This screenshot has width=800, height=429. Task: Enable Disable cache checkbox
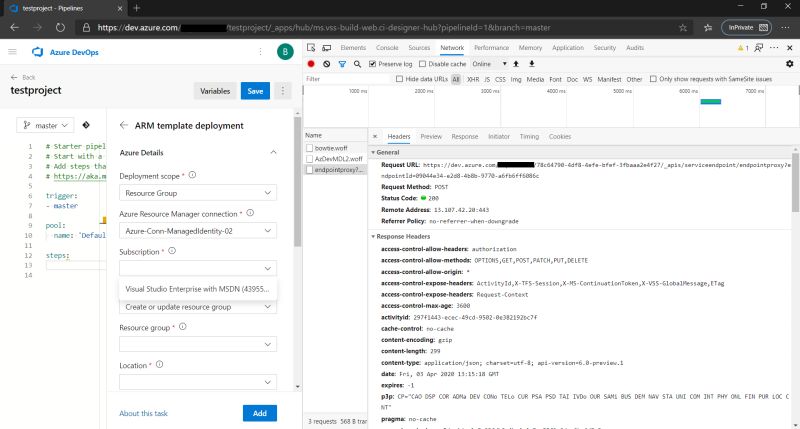(422, 64)
